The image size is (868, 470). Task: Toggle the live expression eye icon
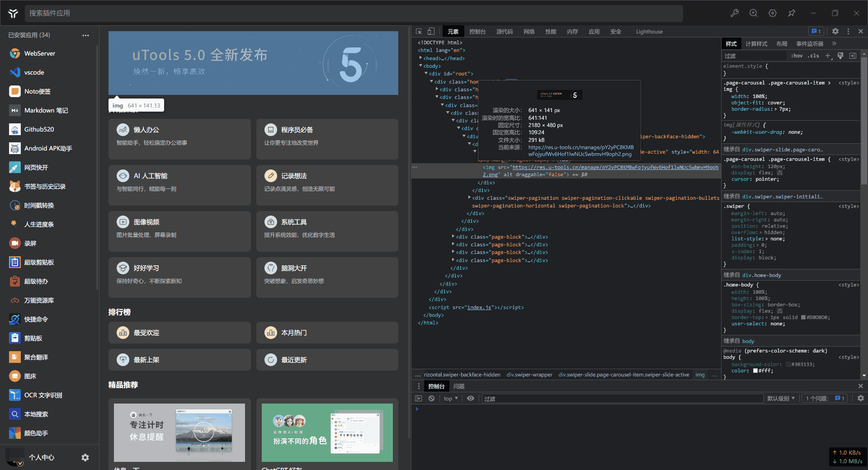click(x=471, y=398)
